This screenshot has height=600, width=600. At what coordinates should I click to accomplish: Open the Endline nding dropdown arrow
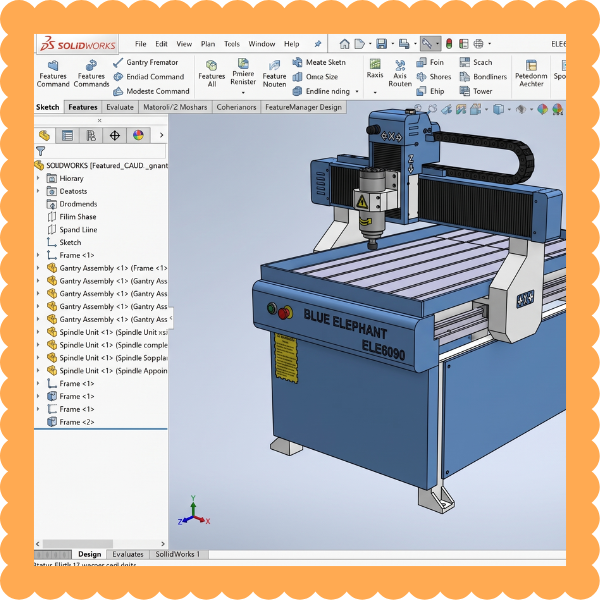pyautogui.click(x=357, y=91)
